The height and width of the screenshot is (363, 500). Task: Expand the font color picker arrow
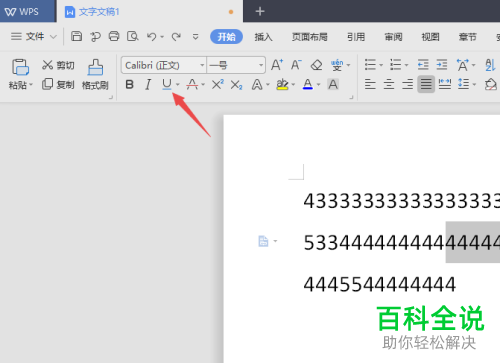click(x=319, y=85)
